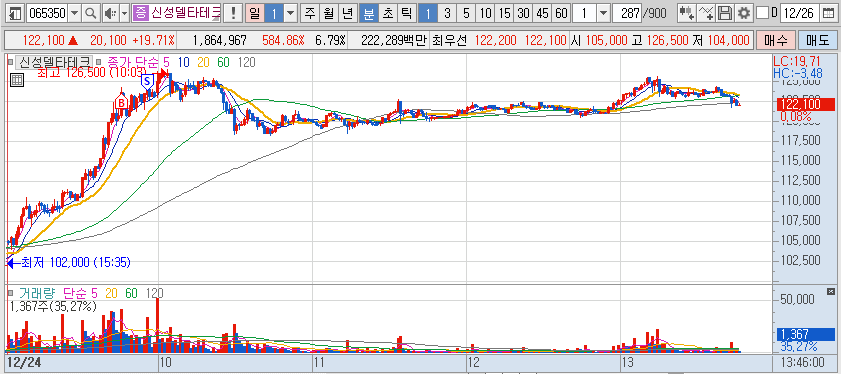Screen dimensions: 841x374
Task: Click the add candlestick chart icon
Action: click(x=686, y=13)
